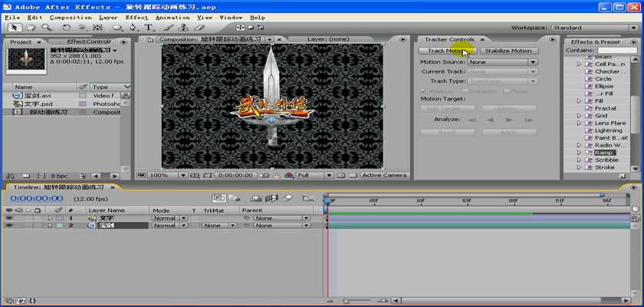This screenshot has height=307, width=644.
Task: Open the TrkMat None dropdown for layer 2
Action: [x=219, y=226]
